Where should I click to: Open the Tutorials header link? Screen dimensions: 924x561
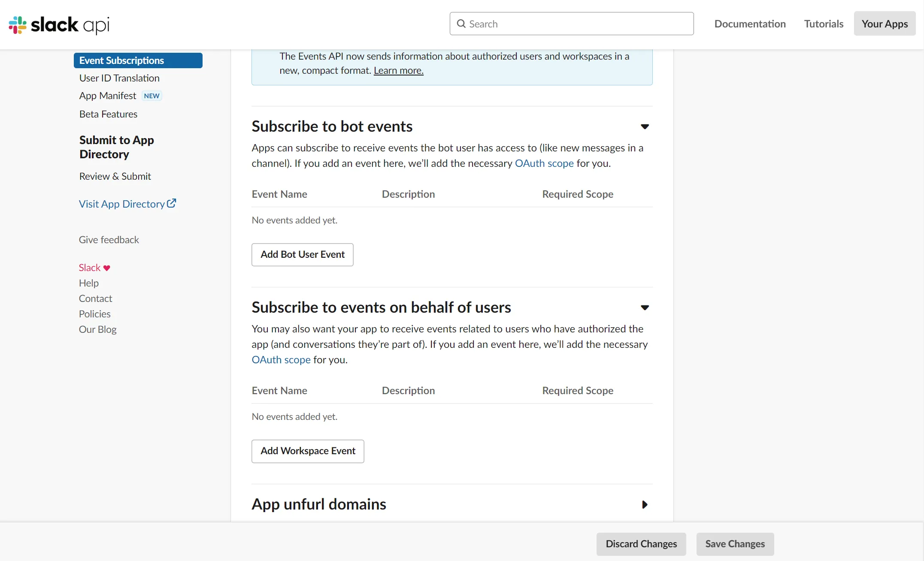pos(824,24)
